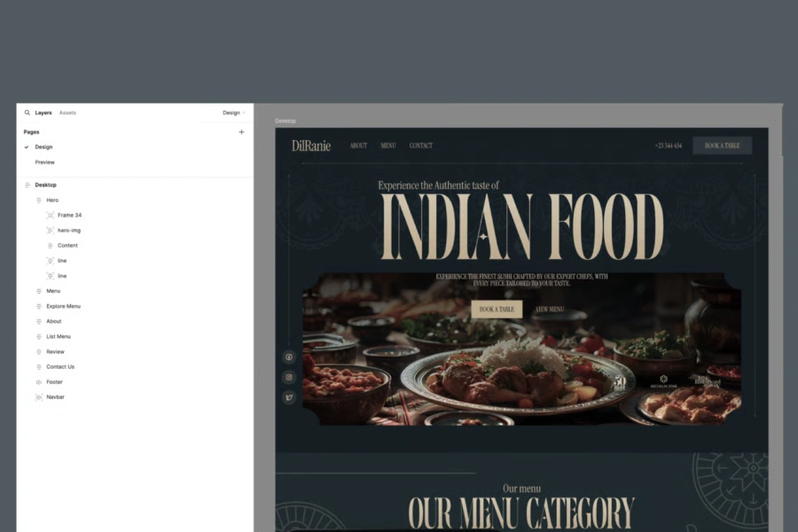
Task: Collapse the Hero group in the layer tree
Action: (x=37, y=199)
